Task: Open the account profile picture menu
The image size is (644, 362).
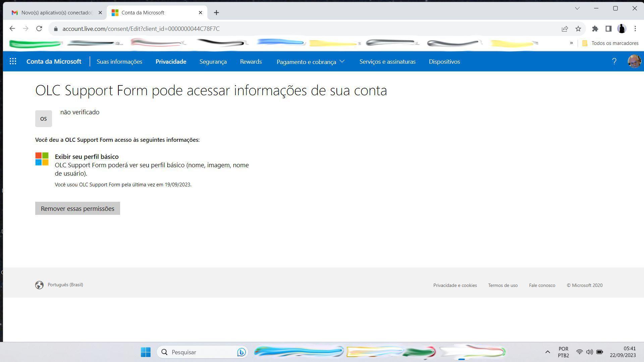Action: [x=634, y=61]
